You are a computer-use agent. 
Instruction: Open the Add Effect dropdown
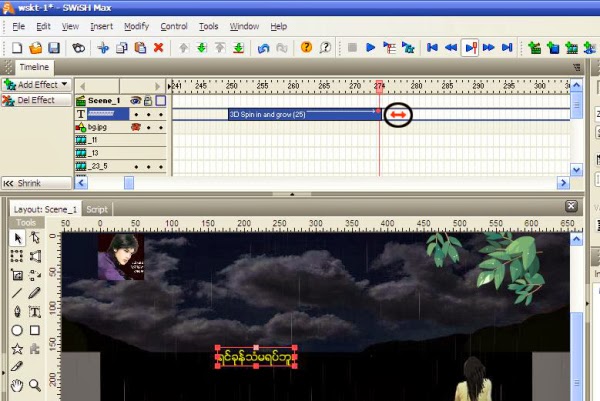tap(64, 84)
